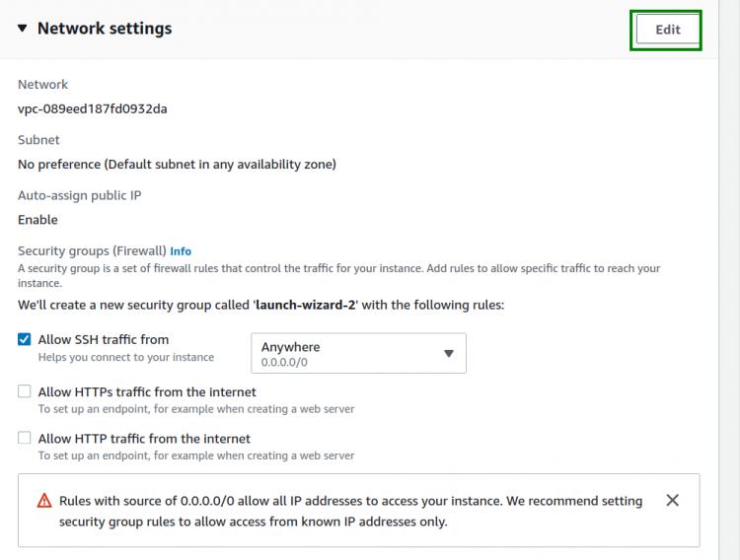Click the Allow HTTPs traffic from the internet label
740x560 pixels.
147,391
